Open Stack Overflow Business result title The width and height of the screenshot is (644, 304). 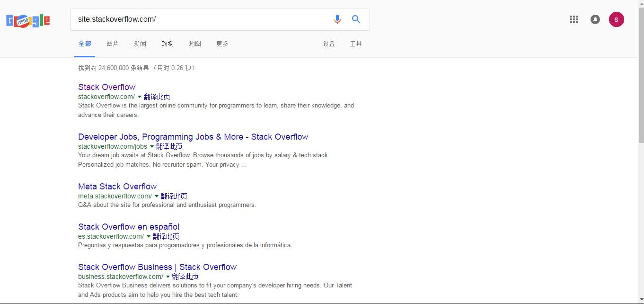(157, 267)
